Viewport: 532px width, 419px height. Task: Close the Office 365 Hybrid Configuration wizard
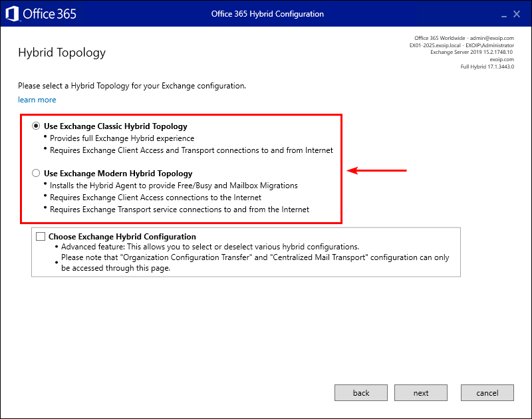pyautogui.click(x=516, y=13)
